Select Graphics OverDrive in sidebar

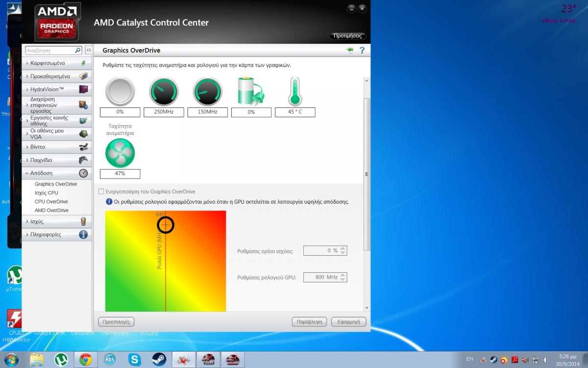(56, 184)
